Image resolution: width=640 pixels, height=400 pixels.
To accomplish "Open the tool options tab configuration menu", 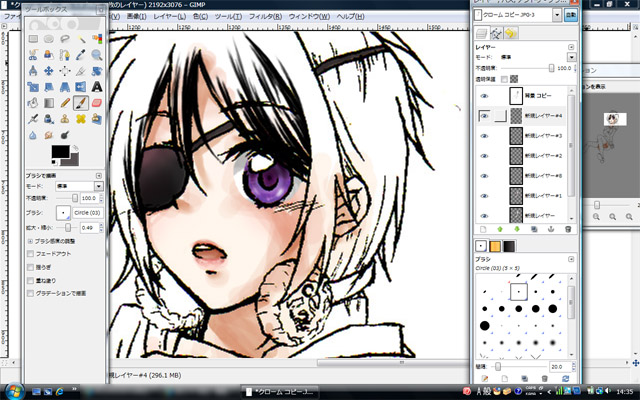I will coord(99,176).
